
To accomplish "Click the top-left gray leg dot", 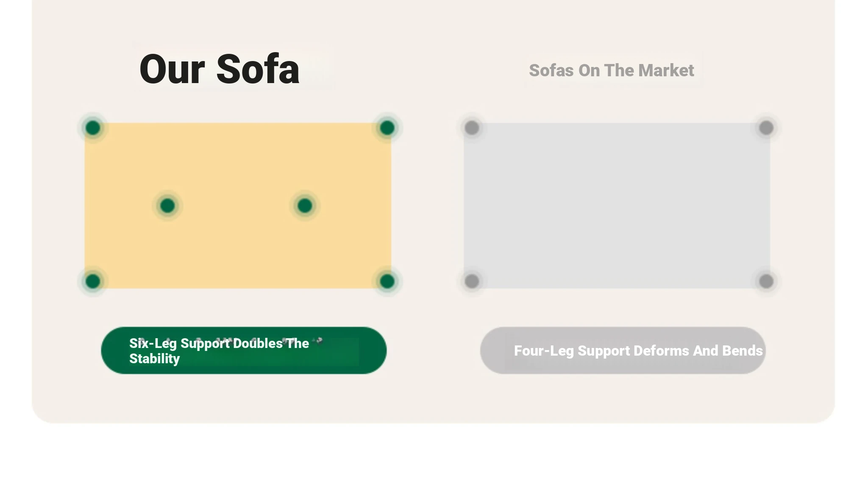I will click(472, 128).
